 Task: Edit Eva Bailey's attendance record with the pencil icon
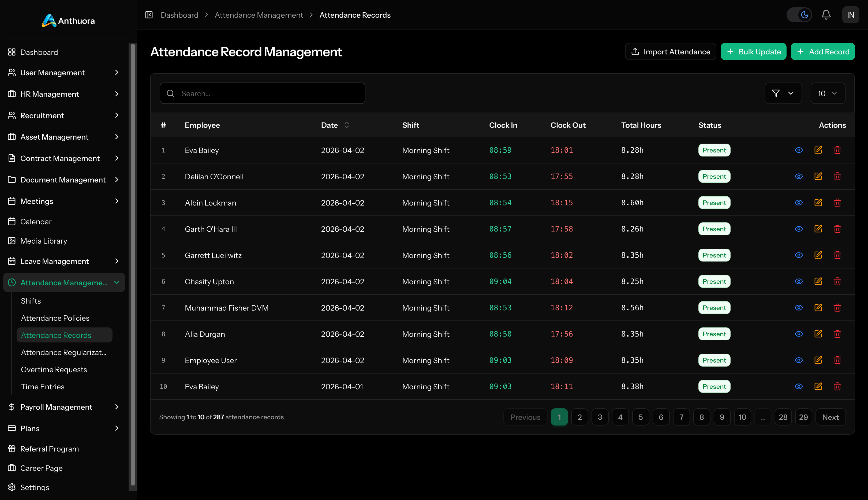coord(818,150)
